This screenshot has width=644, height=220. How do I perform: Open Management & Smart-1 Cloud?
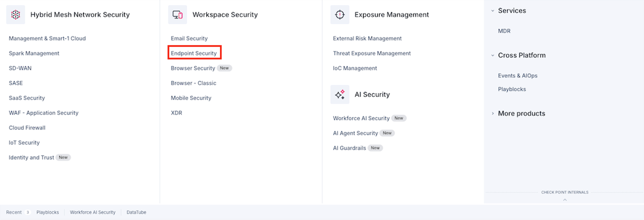coord(47,38)
